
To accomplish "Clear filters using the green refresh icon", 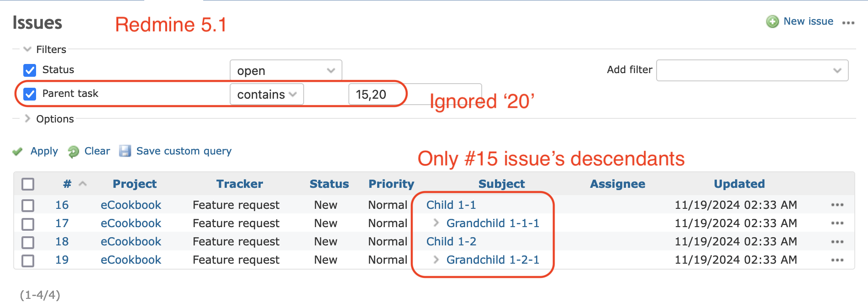I will click(74, 151).
